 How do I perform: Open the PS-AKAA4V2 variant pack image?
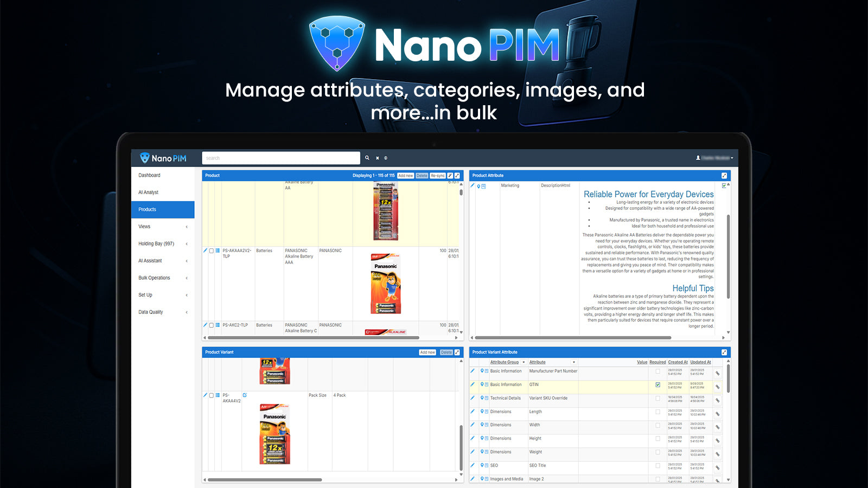coord(275,434)
